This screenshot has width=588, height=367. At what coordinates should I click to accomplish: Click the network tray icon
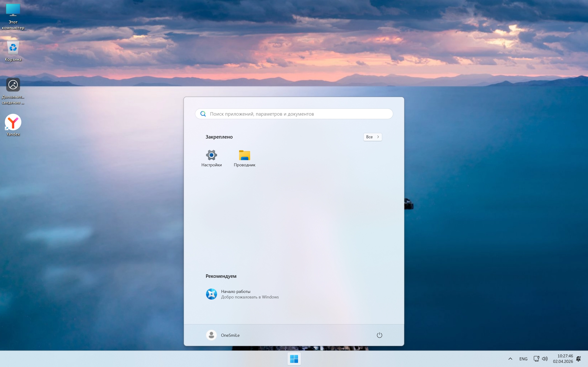click(536, 359)
